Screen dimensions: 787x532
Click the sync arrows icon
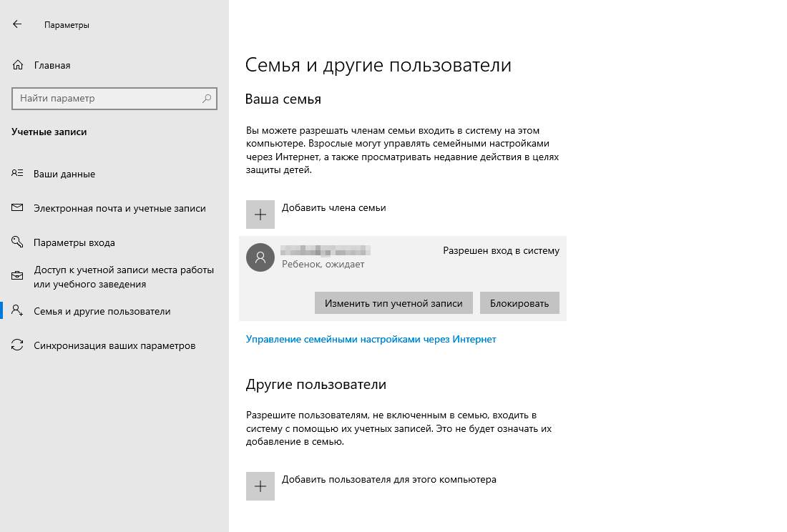tap(17, 345)
